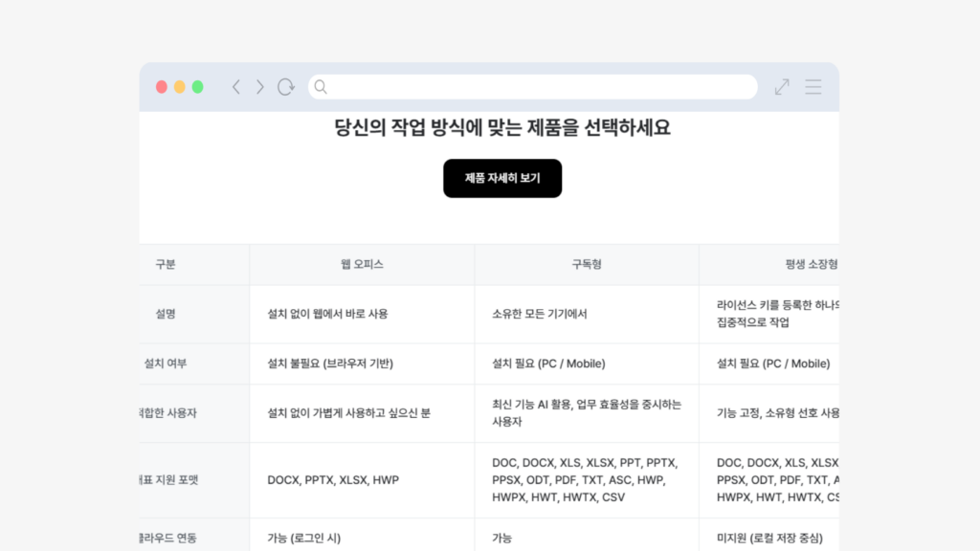Click the 설치 여부 row label
The width and height of the screenshot is (980, 551).
[166, 363]
